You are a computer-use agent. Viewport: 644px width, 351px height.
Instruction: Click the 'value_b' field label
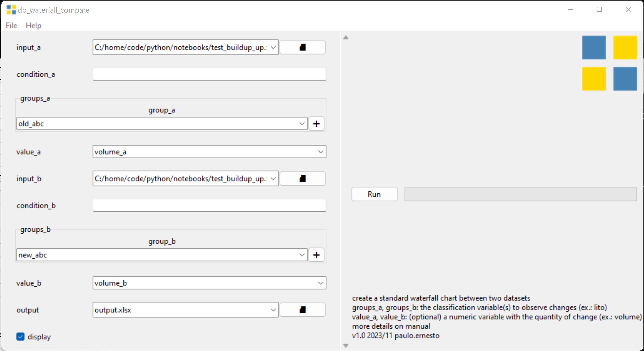point(29,283)
